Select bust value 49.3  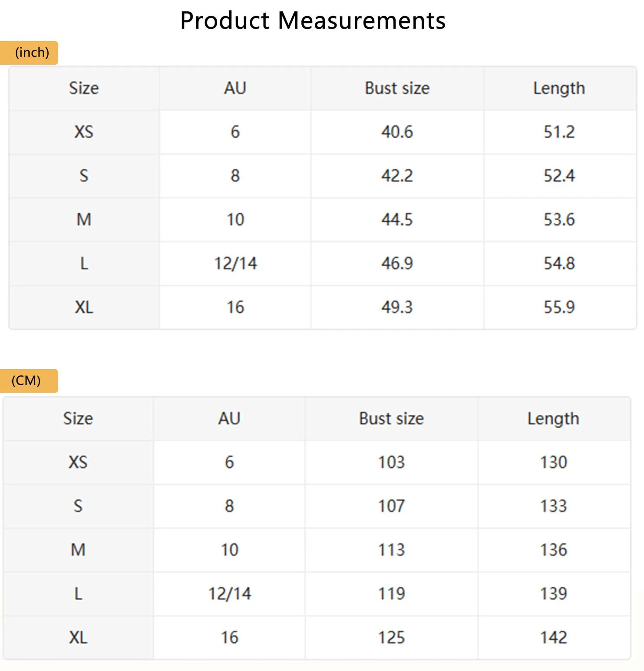(397, 307)
